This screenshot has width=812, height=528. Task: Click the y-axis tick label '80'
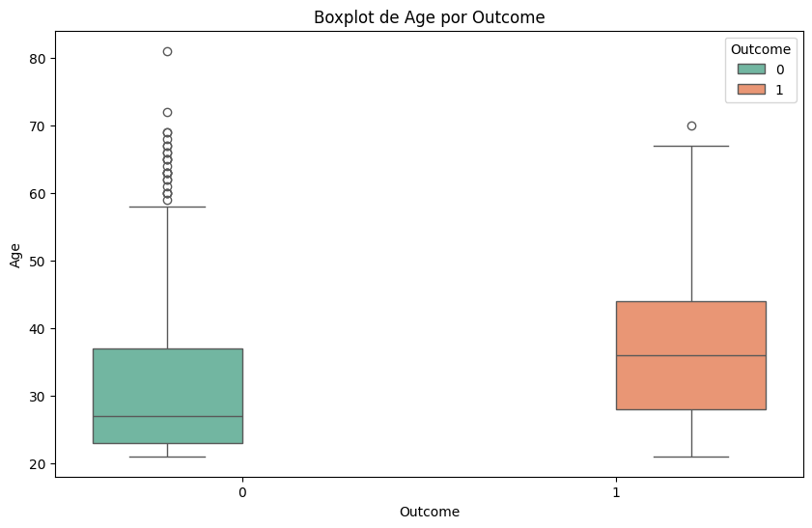click(39, 59)
